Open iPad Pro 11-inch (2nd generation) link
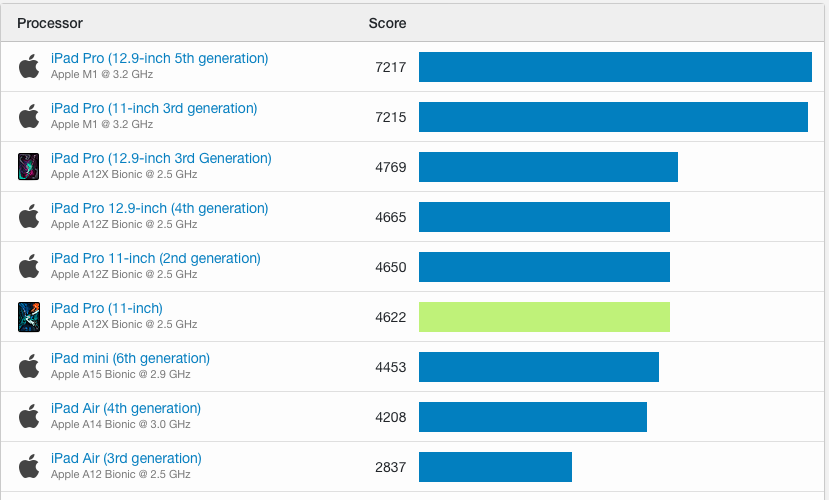The image size is (829, 500). tap(156, 258)
